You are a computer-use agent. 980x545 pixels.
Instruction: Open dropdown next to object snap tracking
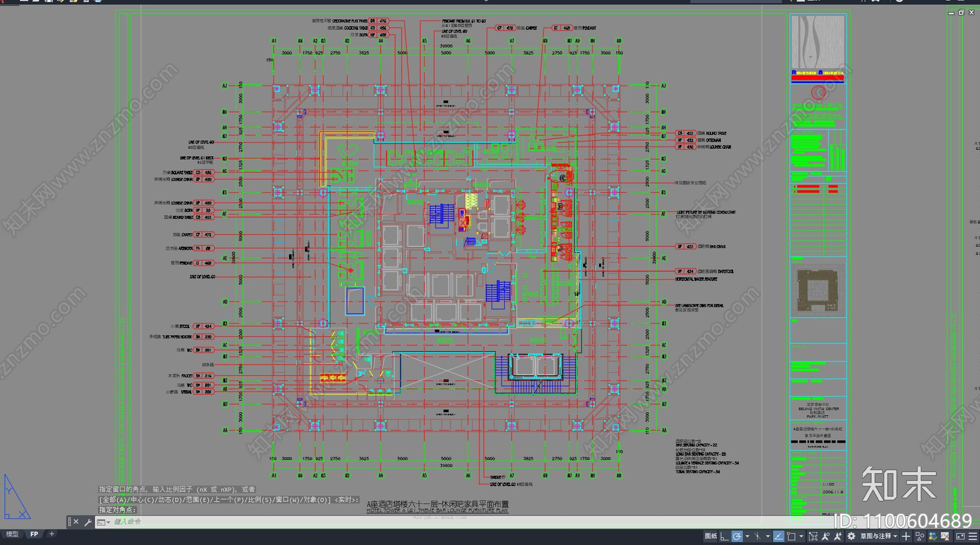point(768,536)
